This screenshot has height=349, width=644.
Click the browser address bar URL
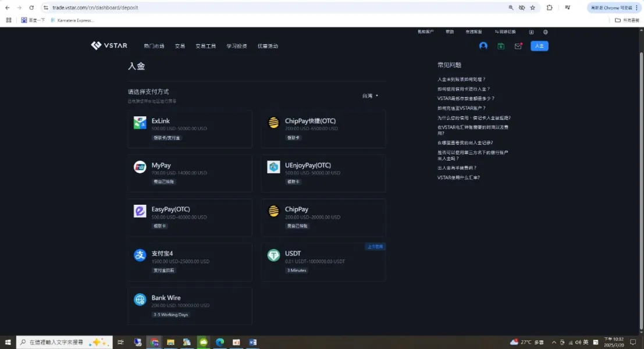[95, 8]
